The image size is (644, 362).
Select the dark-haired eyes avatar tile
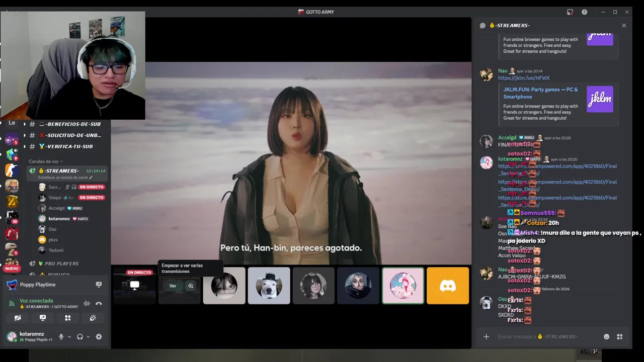point(224,286)
